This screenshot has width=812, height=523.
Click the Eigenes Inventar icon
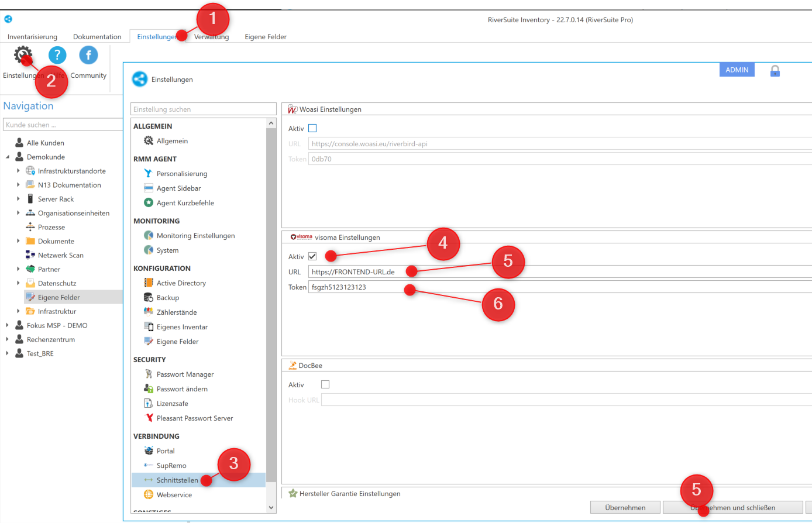click(149, 327)
